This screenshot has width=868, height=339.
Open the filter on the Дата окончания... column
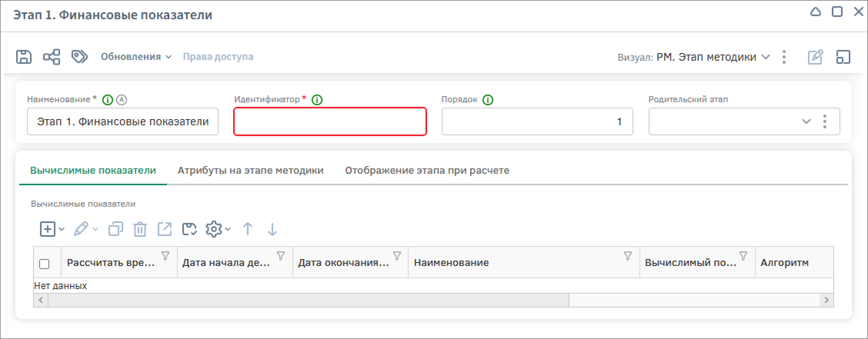(x=397, y=256)
